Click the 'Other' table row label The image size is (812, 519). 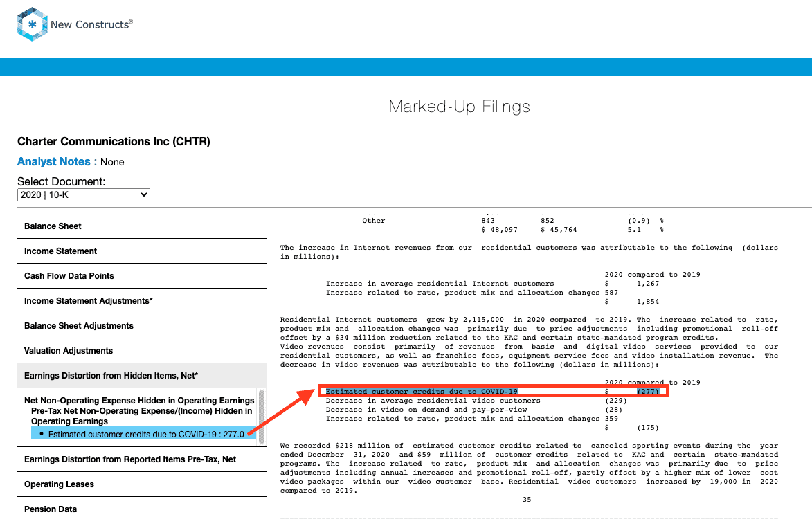coord(373,221)
